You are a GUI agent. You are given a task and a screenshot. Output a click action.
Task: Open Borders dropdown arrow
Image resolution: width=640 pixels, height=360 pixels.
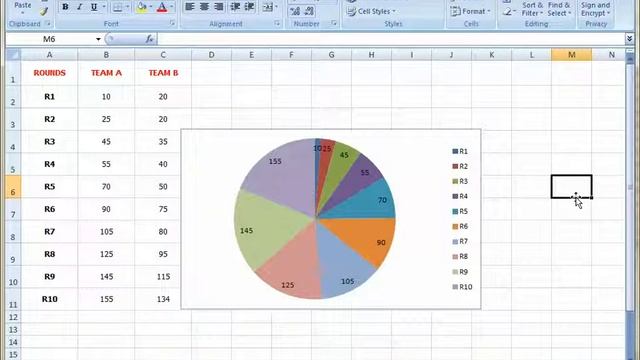127,7
